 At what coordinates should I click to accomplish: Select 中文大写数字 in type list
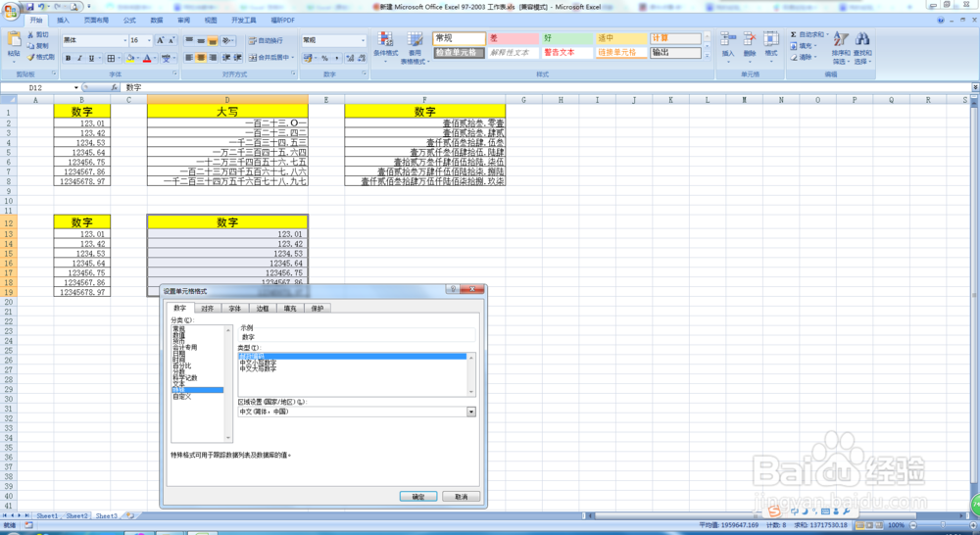coord(258,368)
